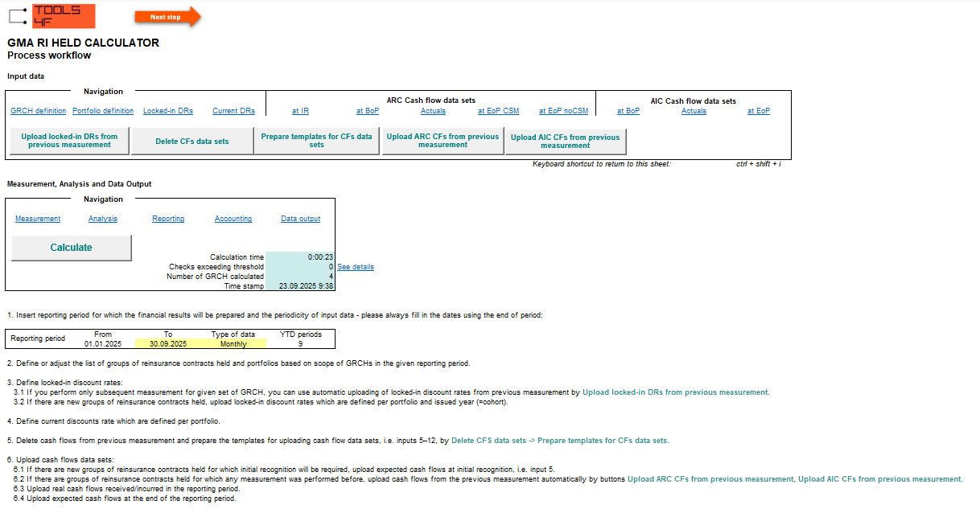Open ARC at EoP noCSM link
The width and height of the screenshot is (980, 513).
tap(563, 111)
